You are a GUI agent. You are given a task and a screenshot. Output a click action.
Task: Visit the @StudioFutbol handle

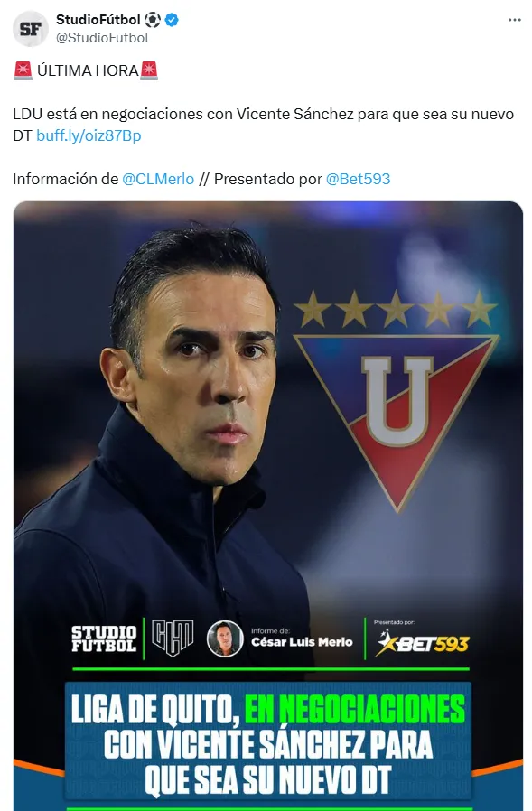pyautogui.click(x=102, y=38)
